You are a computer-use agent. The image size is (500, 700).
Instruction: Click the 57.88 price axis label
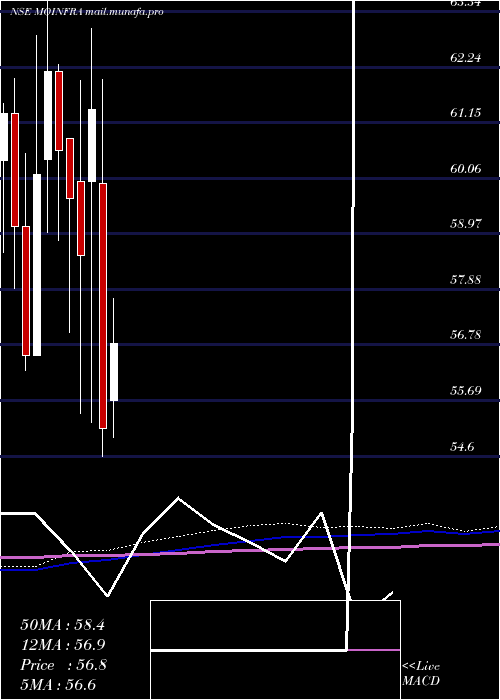coord(466,280)
